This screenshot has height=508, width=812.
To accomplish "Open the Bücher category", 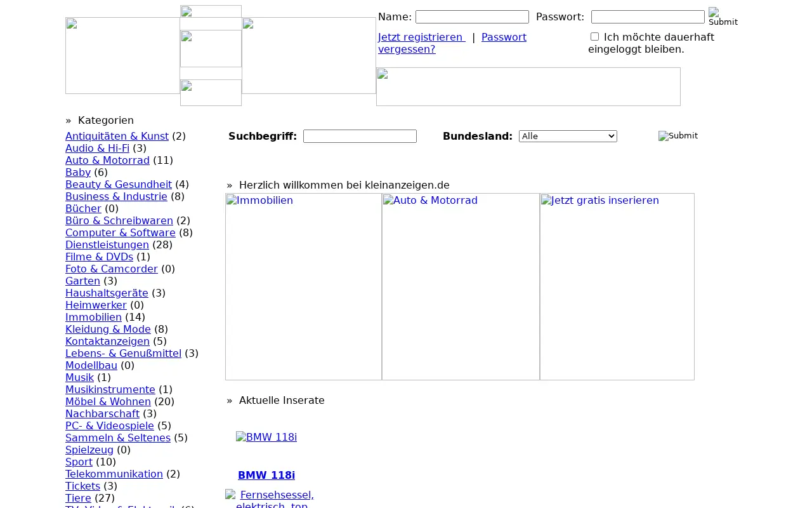I will (83, 208).
